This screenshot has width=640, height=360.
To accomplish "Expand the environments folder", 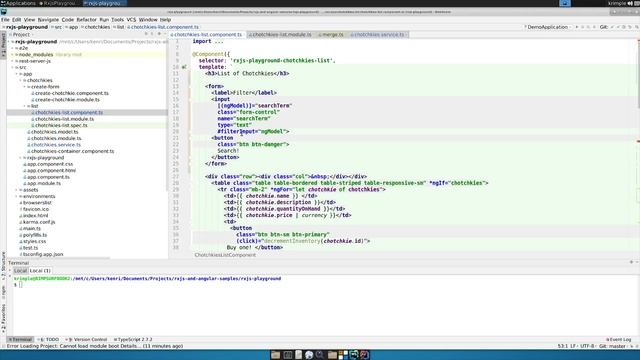I will coord(16,196).
